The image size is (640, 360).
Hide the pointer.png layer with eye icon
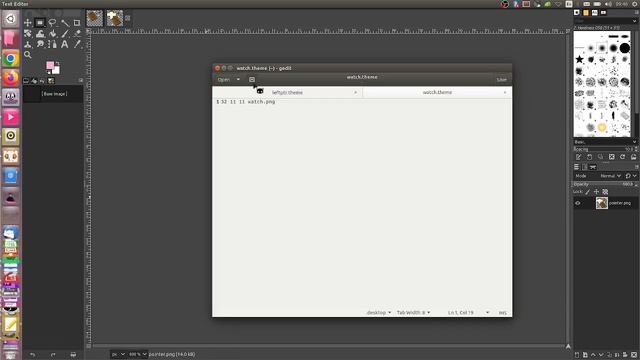[578, 203]
